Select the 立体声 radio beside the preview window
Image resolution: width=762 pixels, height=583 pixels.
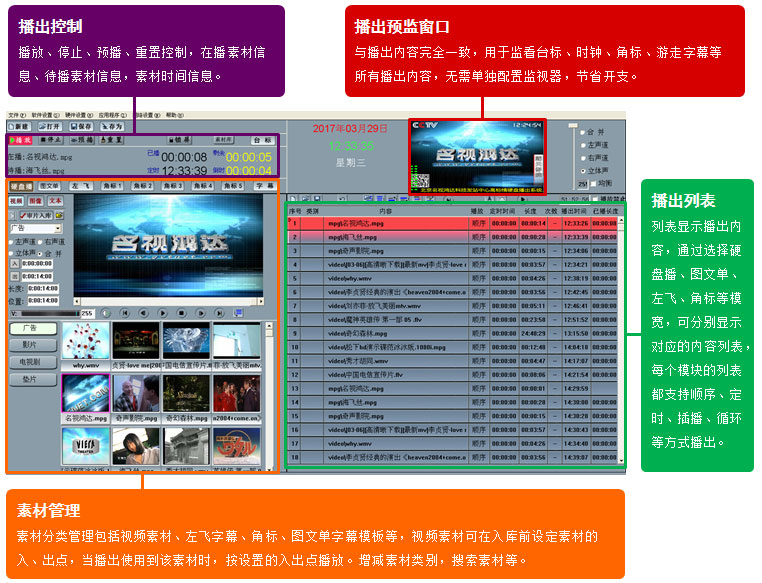584,171
